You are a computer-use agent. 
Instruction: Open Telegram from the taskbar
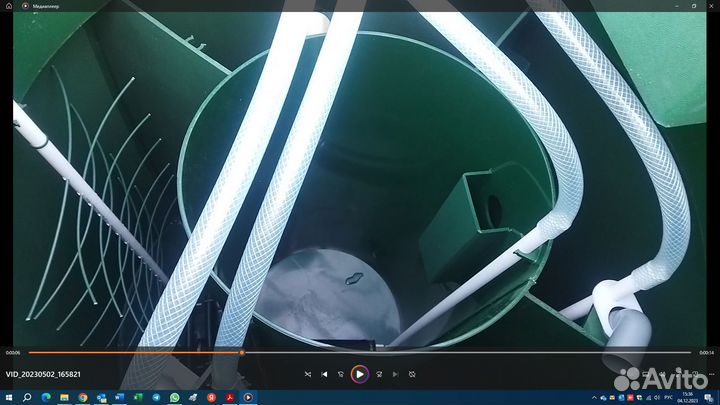point(155,397)
